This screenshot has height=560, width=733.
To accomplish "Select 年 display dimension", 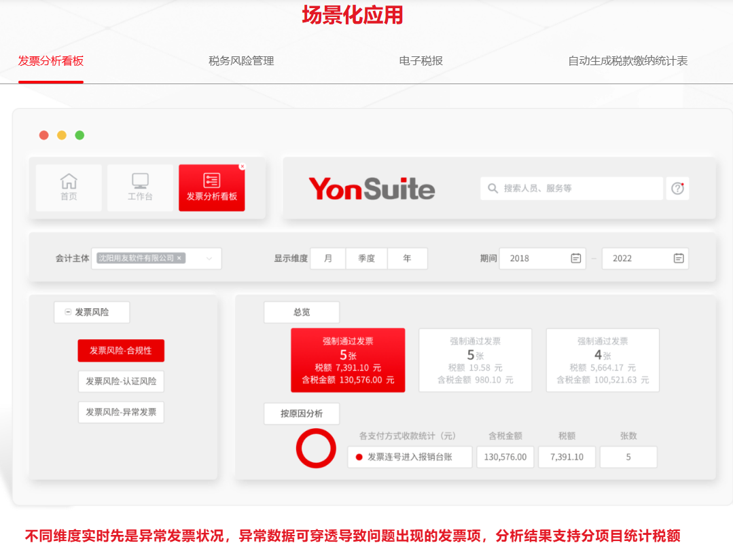I will point(407,259).
